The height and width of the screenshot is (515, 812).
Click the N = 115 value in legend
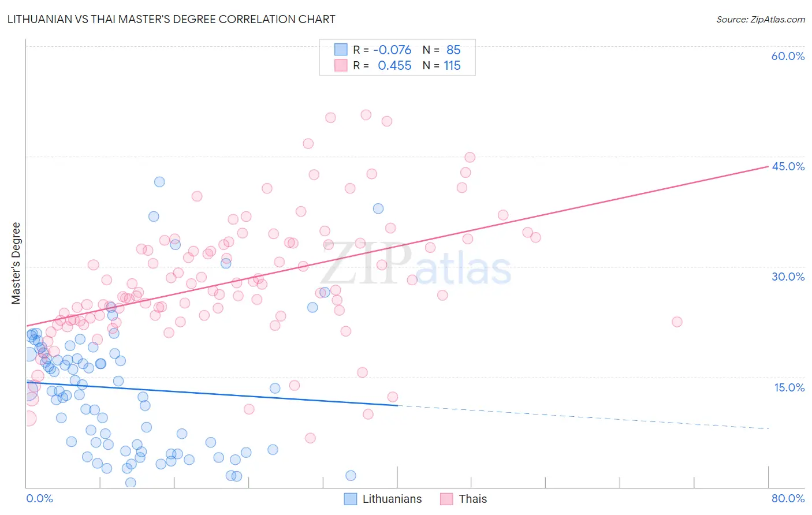442,65
